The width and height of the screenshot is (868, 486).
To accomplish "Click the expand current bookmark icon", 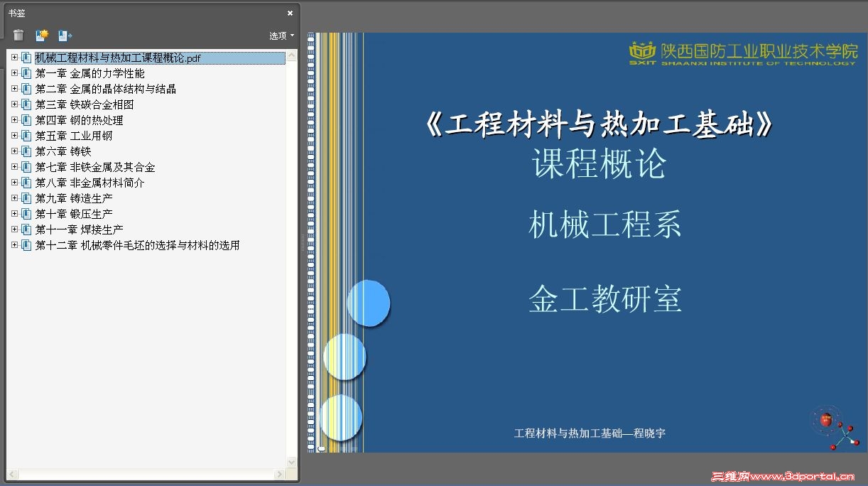I will (x=65, y=35).
